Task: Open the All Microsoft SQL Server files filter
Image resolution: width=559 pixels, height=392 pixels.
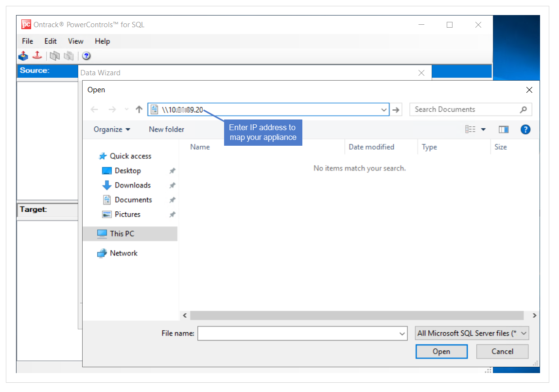Action: 472,333
